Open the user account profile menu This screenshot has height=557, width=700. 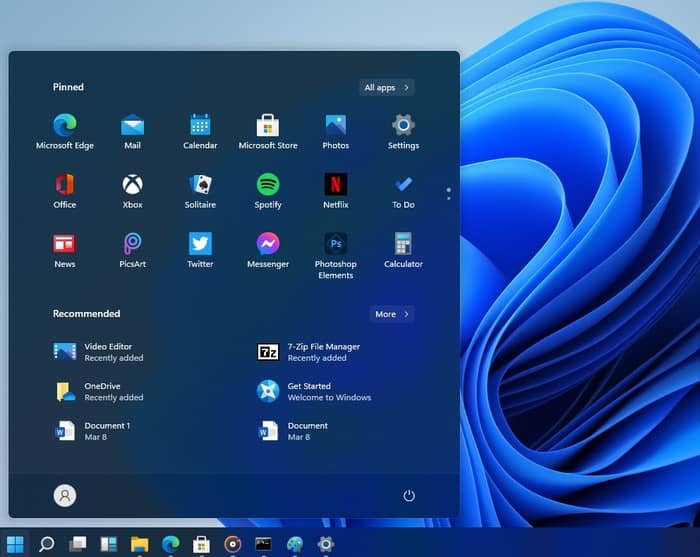65,496
